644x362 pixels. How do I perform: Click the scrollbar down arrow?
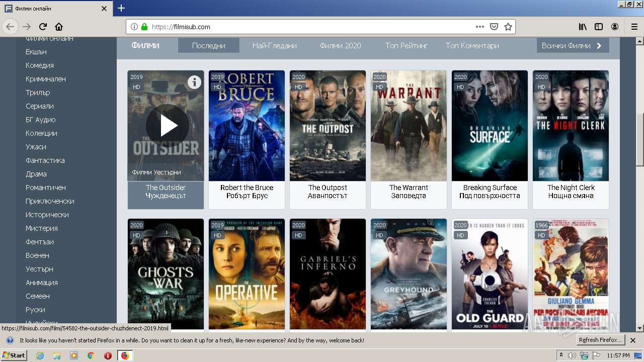[640, 328]
